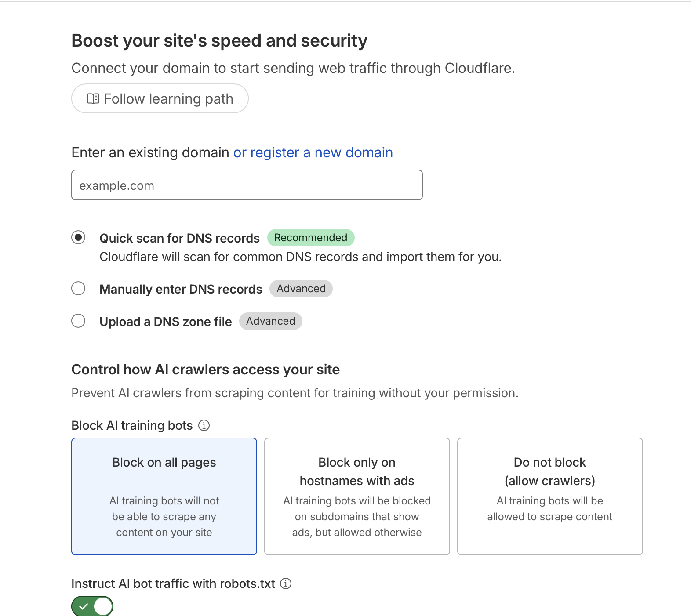691x616 pixels.
Task: Click the register a new domain link
Action: coord(313,152)
